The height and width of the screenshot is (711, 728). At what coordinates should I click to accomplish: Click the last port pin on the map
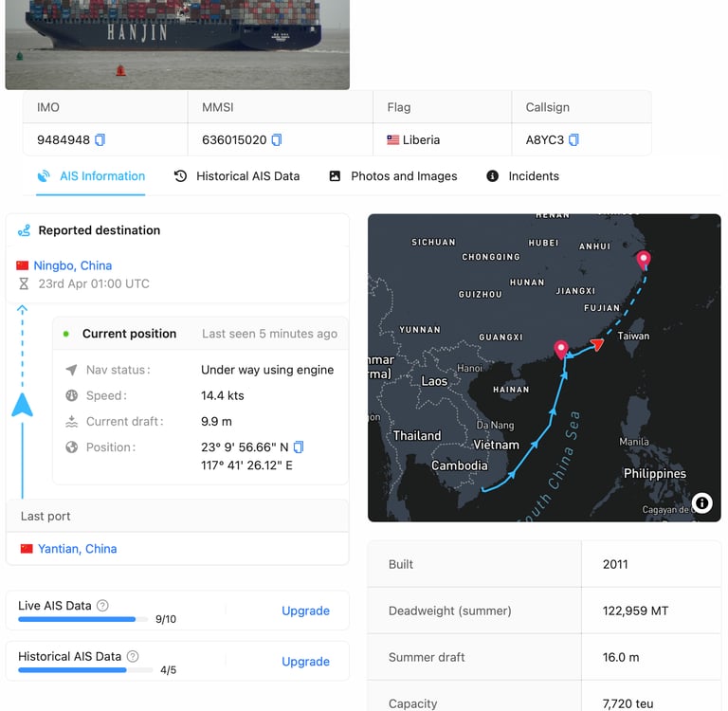click(x=561, y=349)
